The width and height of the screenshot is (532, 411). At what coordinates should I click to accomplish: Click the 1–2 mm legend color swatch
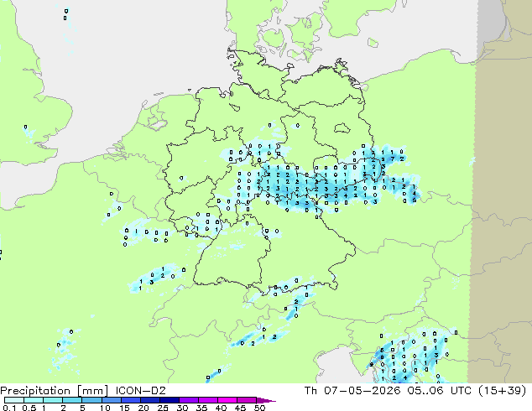point(53,400)
